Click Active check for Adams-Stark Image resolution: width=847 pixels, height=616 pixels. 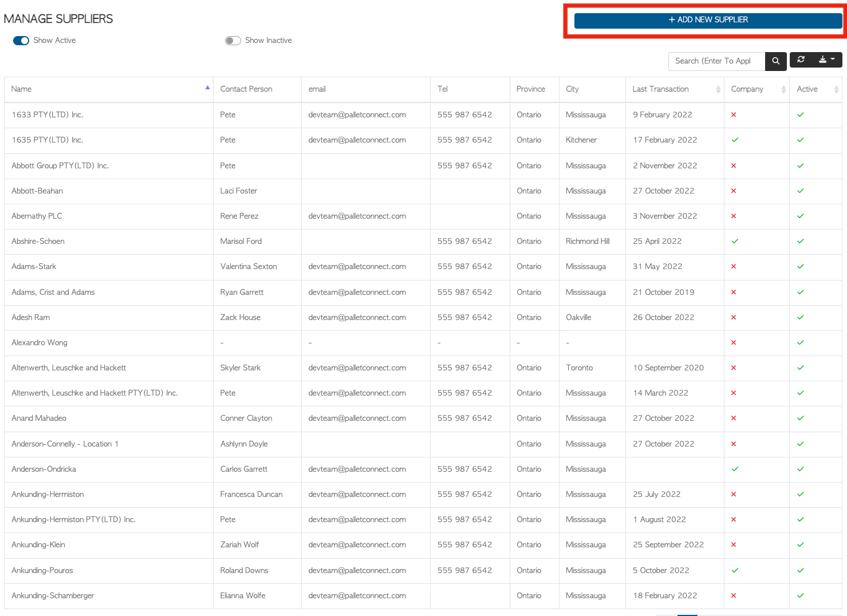[x=801, y=267]
